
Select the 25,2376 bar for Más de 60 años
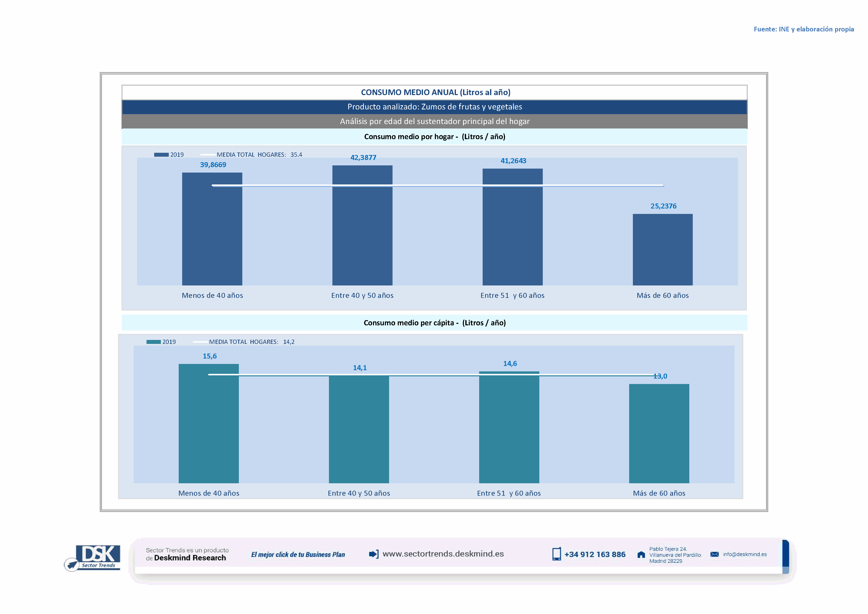662,250
